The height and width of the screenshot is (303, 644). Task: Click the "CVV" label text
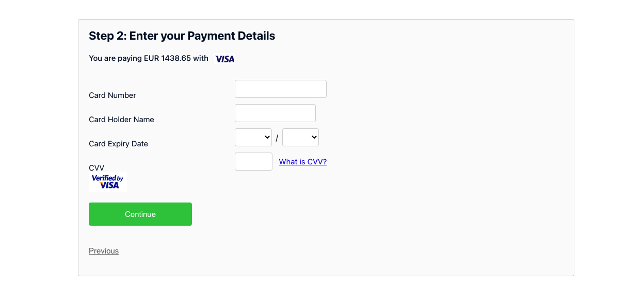pyautogui.click(x=96, y=168)
